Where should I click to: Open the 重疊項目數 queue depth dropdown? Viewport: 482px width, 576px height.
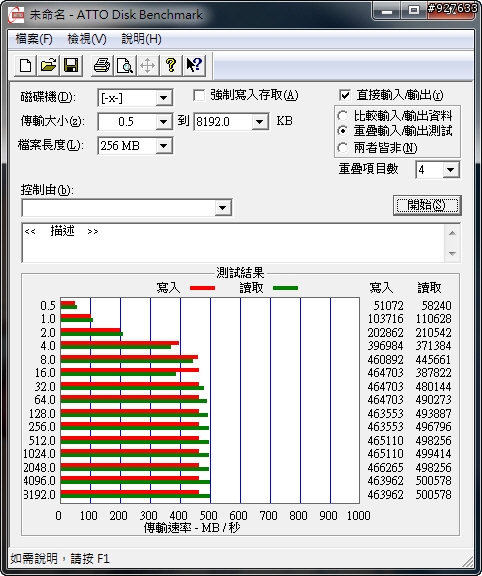451,170
